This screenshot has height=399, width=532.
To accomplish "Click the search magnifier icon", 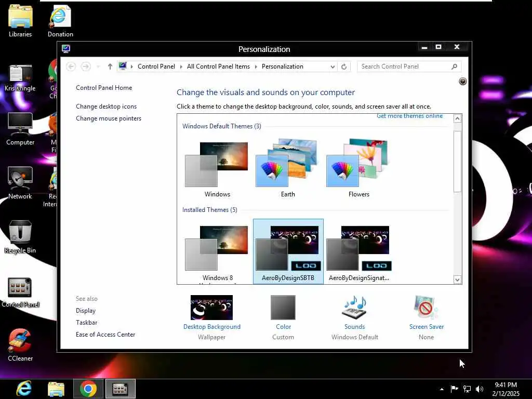I will [454, 66].
